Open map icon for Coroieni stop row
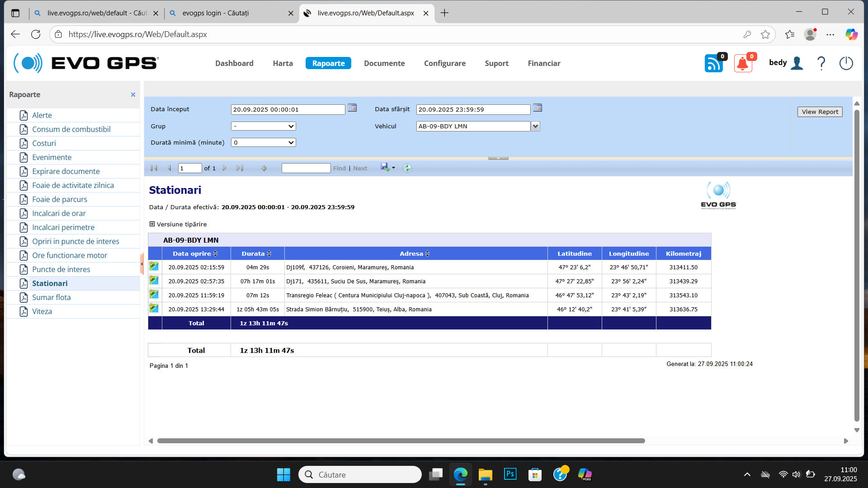Viewport: 868px width, 488px height. pos(154,267)
